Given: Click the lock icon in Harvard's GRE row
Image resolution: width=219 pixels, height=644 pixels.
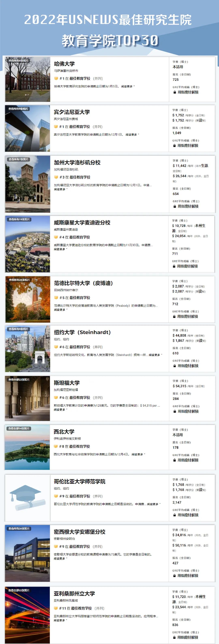Looking at the screenshot, I should (175, 92).
